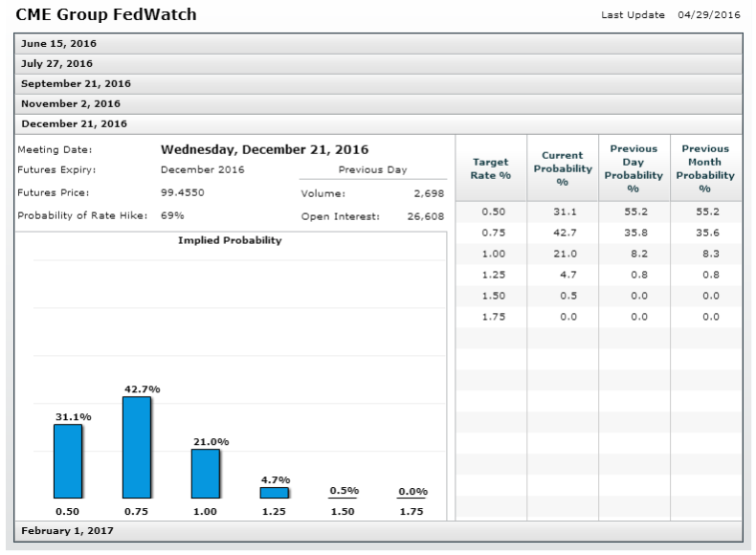756x555 pixels.
Task: Click the open interest value 26,608
Action: point(426,216)
